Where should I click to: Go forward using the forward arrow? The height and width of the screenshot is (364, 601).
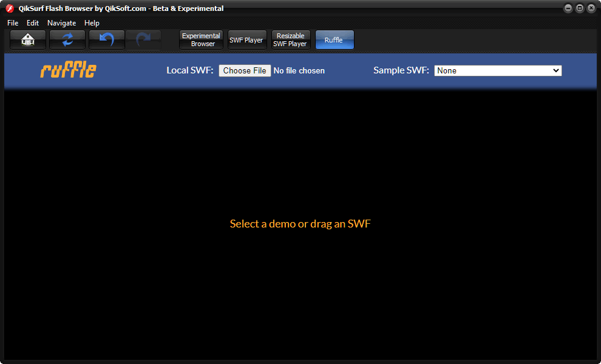[144, 39]
